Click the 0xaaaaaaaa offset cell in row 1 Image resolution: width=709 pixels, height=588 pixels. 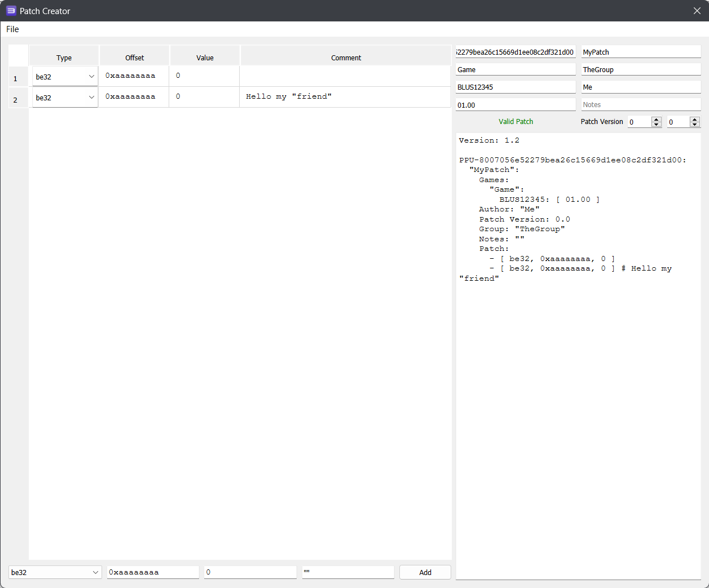pyautogui.click(x=134, y=76)
